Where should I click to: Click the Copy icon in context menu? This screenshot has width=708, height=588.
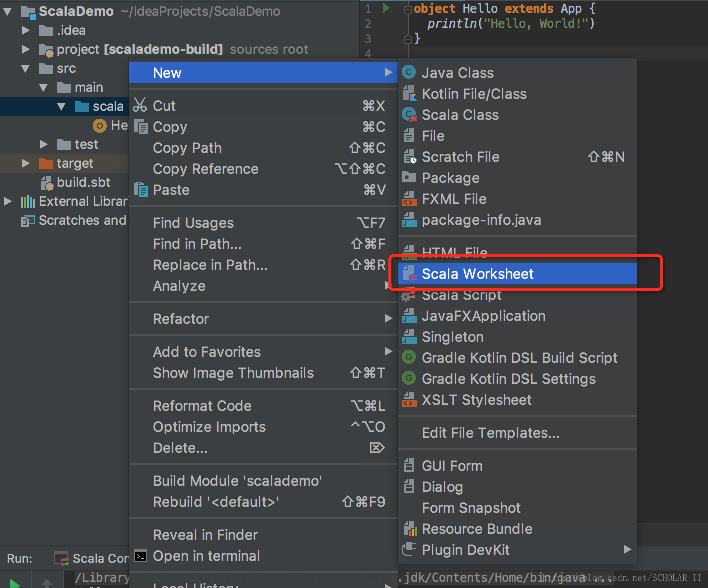[x=141, y=127]
